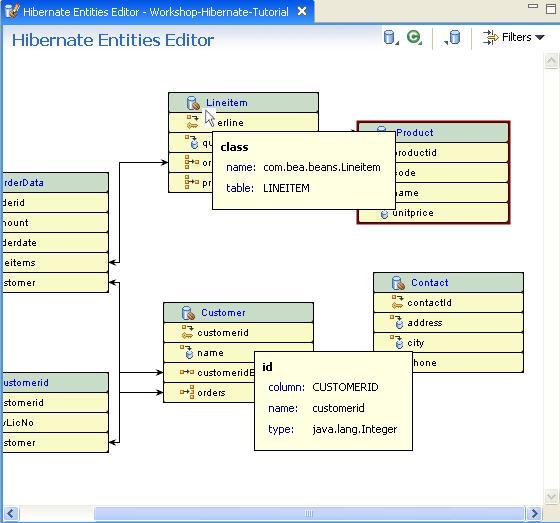The image size is (560, 523).
Task: Select the customerid row in Customer entity
Action: 239,333
